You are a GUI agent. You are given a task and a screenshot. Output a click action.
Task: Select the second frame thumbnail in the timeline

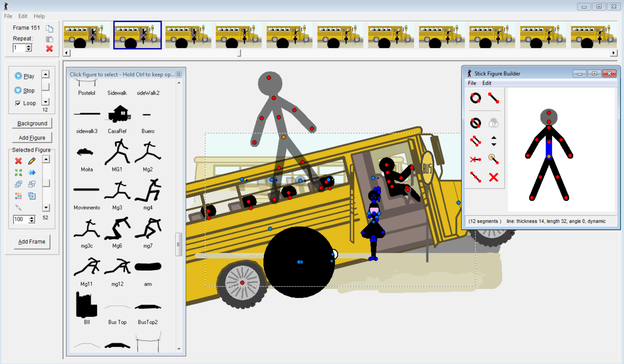tap(137, 35)
